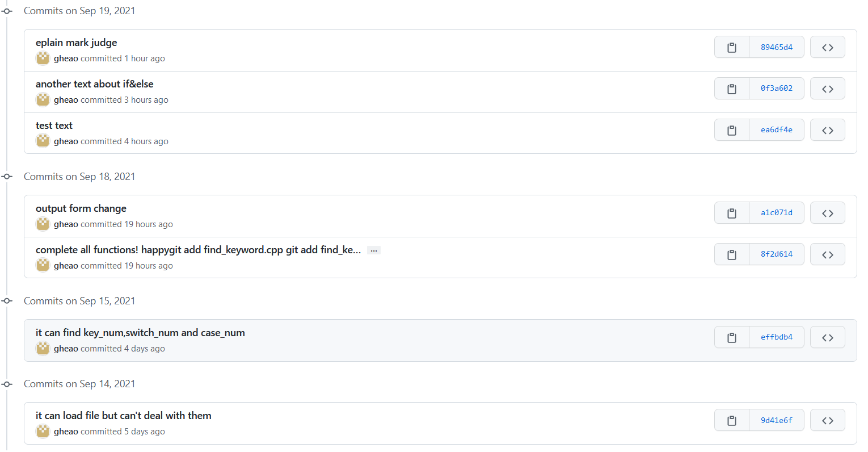Open 'it can find key_num,switch_num' commit
The height and width of the screenshot is (452, 868).
click(x=140, y=333)
